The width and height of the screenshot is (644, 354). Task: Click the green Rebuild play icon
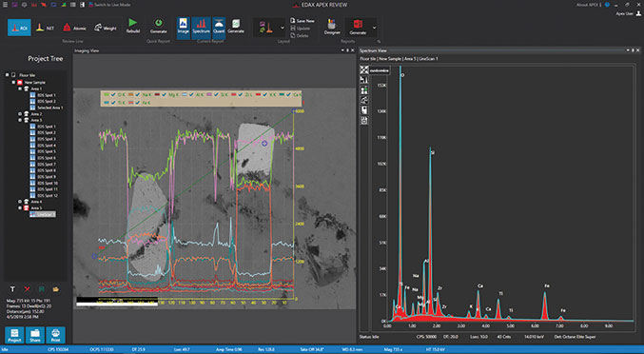132,23
